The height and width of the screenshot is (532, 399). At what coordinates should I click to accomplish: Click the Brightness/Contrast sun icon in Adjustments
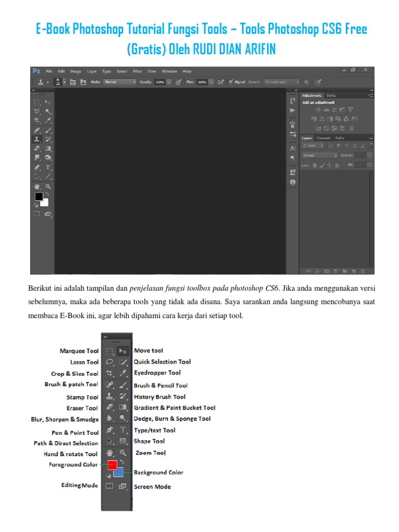317,110
